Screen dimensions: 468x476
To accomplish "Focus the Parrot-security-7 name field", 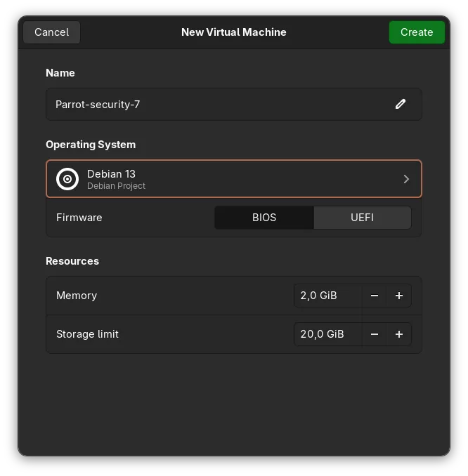I will (234, 104).
